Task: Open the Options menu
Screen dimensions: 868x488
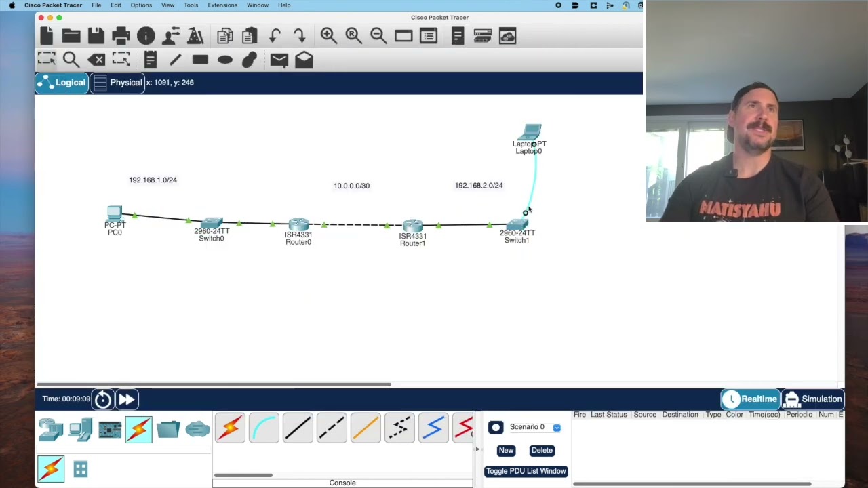Action: tap(141, 5)
